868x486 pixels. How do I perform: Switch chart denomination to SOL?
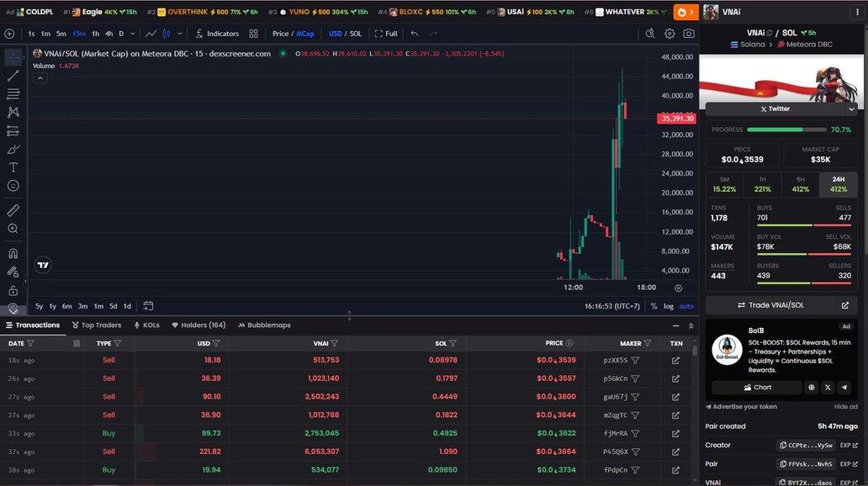pyautogui.click(x=356, y=34)
